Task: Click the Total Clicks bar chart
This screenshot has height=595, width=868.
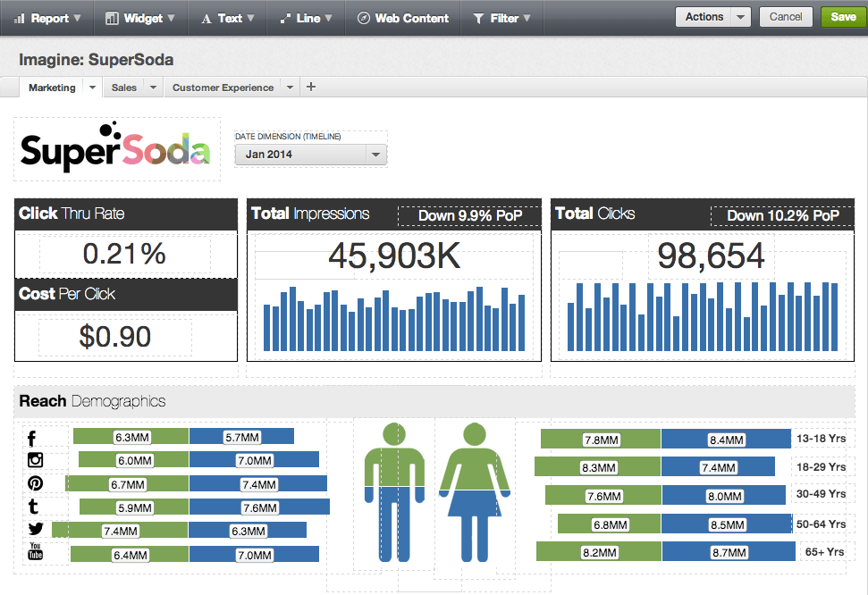Action: pos(703,316)
